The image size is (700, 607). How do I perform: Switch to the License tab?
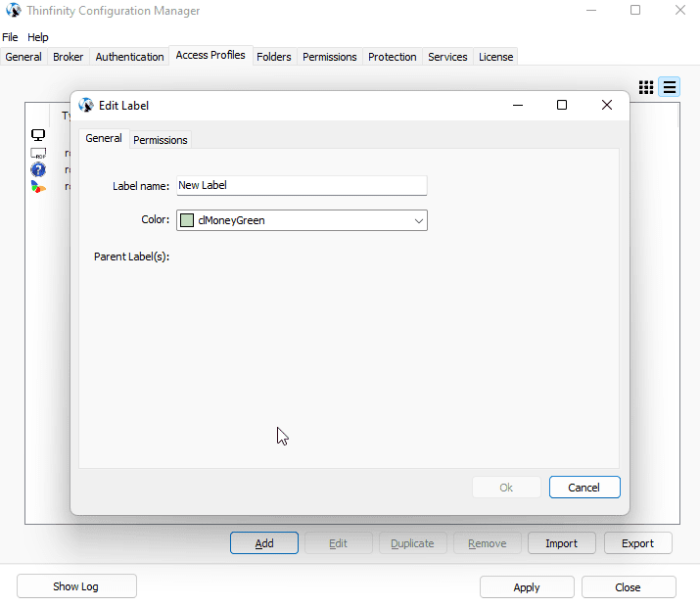(x=495, y=57)
